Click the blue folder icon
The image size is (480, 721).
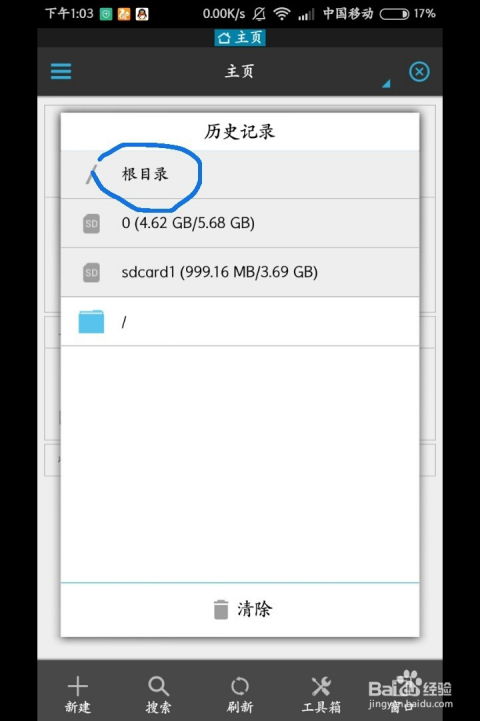coord(91,321)
